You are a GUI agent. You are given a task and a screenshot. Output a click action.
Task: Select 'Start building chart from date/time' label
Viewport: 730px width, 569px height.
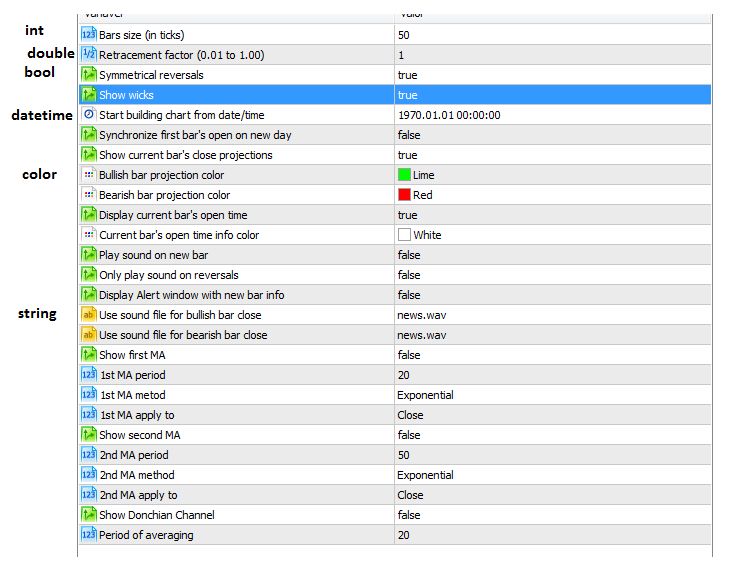(182, 115)
